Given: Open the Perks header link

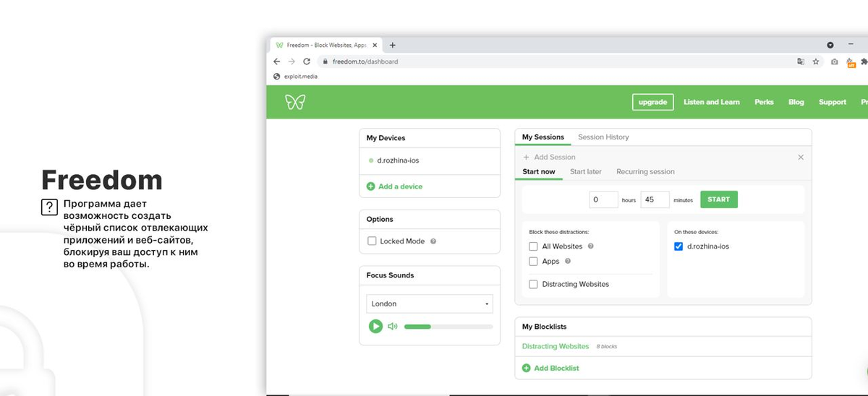Looking at the screenshot, I should (x=764, y=102).
